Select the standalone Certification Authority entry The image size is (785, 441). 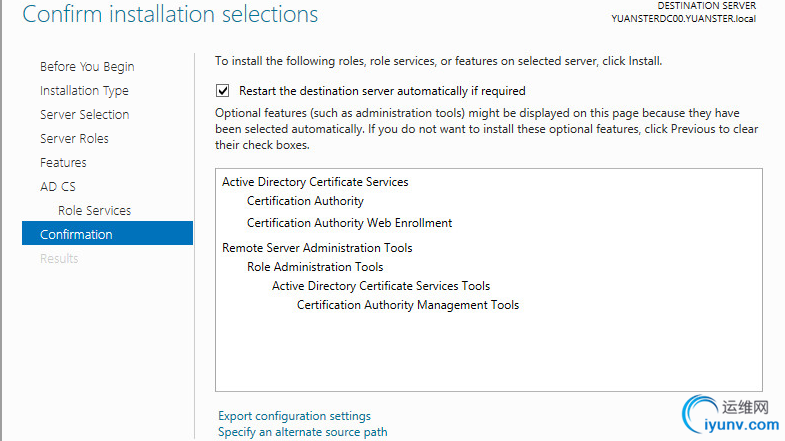pyautogui.click(x=305, y=201)
